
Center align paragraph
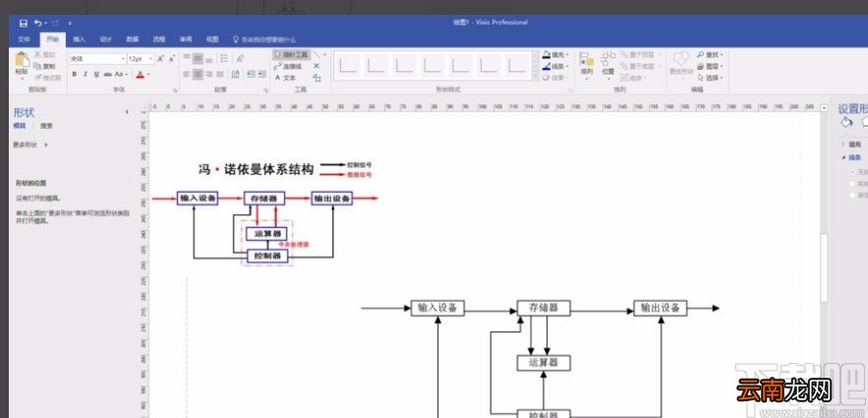198,74
